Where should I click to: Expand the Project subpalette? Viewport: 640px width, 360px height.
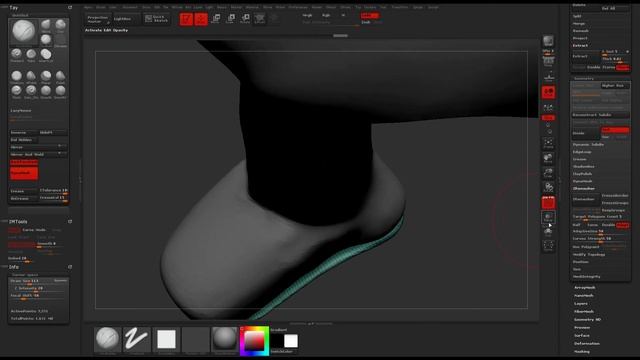pyautogui.click(x=580, y=38)
